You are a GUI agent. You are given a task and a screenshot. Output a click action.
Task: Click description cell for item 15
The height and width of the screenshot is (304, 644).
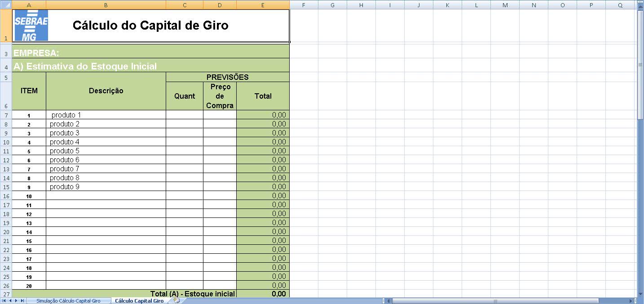point(106,240)
